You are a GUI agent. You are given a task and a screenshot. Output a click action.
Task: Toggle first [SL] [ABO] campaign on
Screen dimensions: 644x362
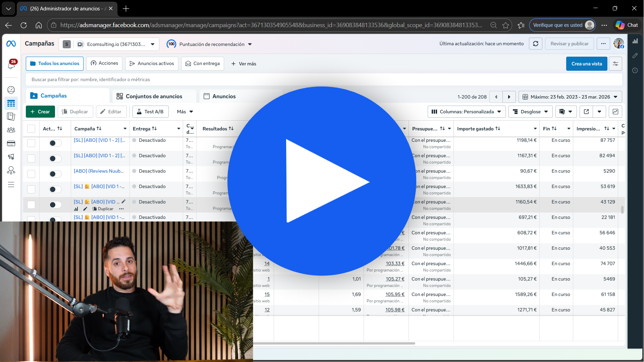click(x=55, y=143)
